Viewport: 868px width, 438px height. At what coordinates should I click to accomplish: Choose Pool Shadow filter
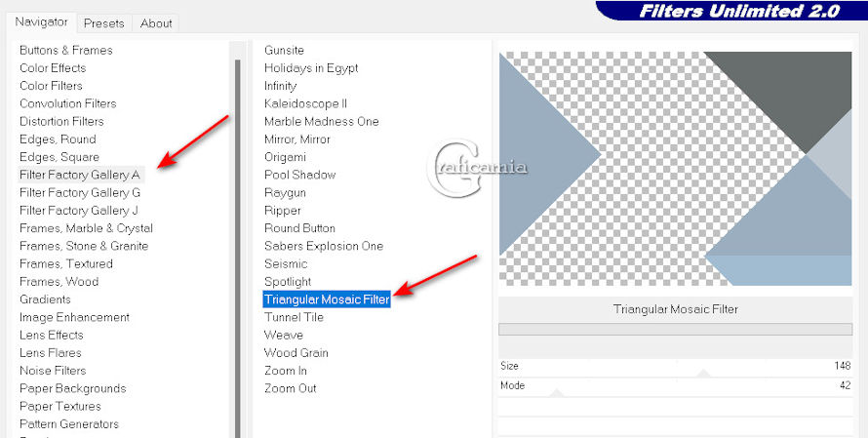coord(300,175)
